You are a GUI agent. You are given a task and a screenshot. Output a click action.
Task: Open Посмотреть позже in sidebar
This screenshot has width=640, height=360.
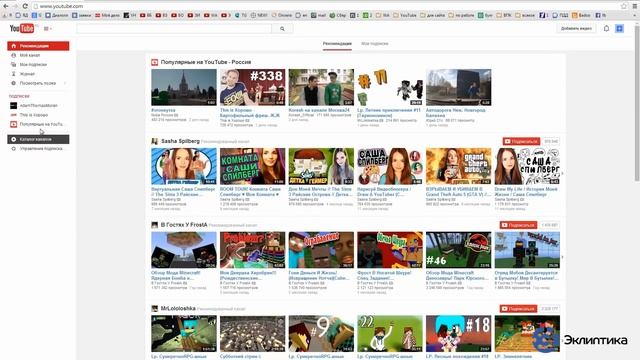pos(38,83)
